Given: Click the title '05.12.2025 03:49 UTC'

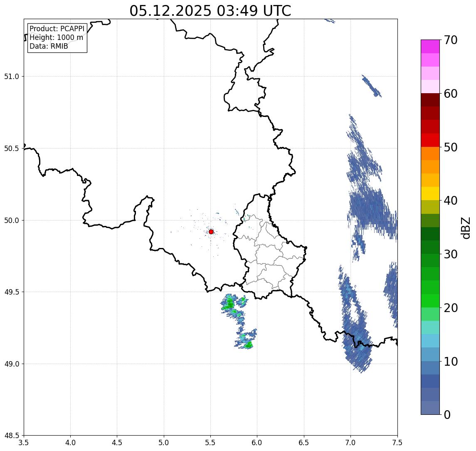Looking at the screenshot, I should [210, 11].
